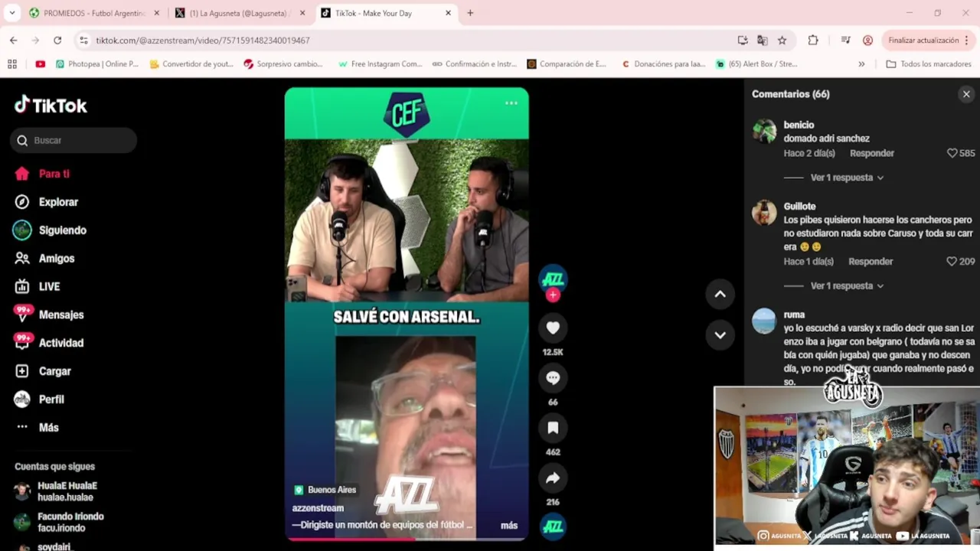
Task: Follow azzenstream with plus badge
Action: [x=553, y=295]
